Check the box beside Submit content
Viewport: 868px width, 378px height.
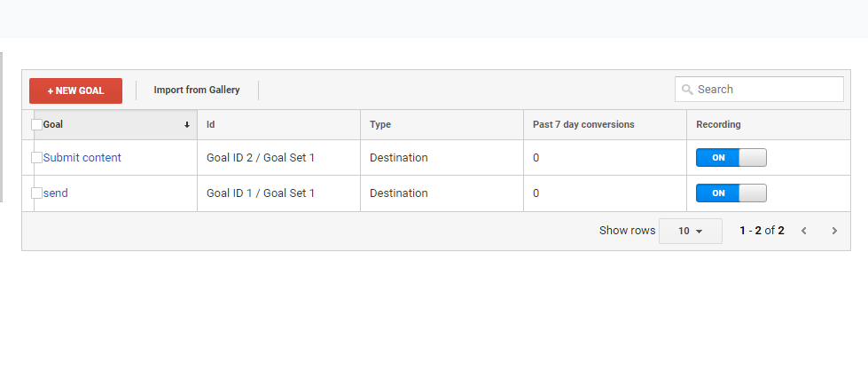pos(36,158)
